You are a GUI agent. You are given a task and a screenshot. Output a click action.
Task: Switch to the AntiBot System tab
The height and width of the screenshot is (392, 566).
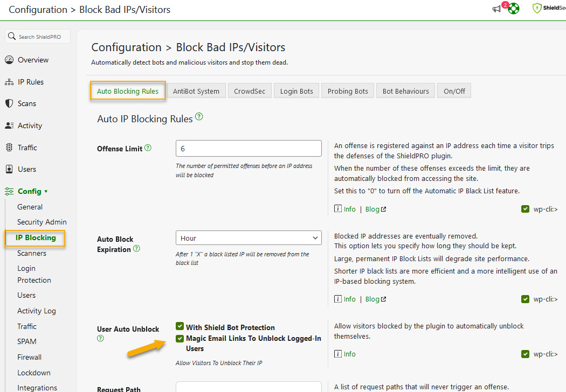[196, 90]
